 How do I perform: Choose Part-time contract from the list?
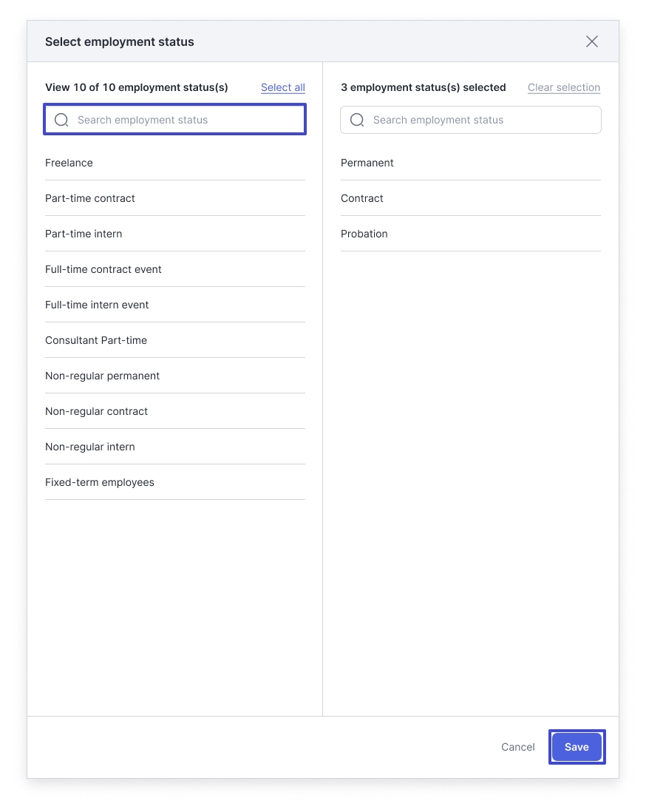pos(90,198)
